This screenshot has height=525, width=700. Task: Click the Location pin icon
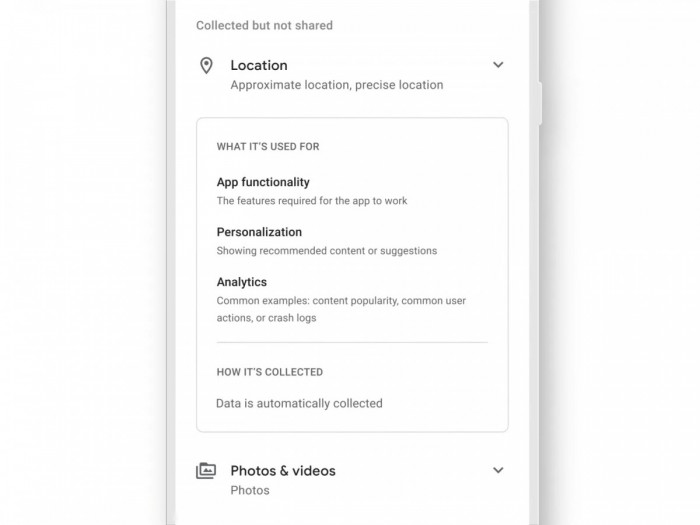click(x=206, y=66)
